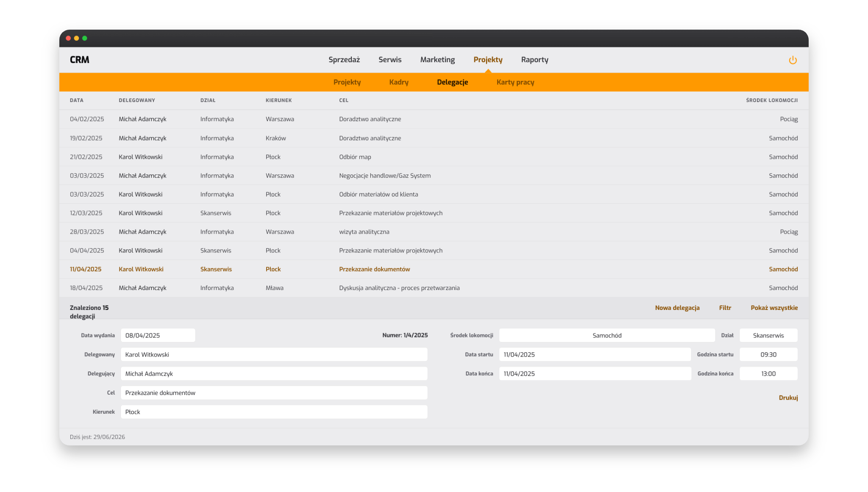This screenshot has width=868, height=492.
Task: Select Odbiór materiałów od klienta row
Action: [434, 194]
